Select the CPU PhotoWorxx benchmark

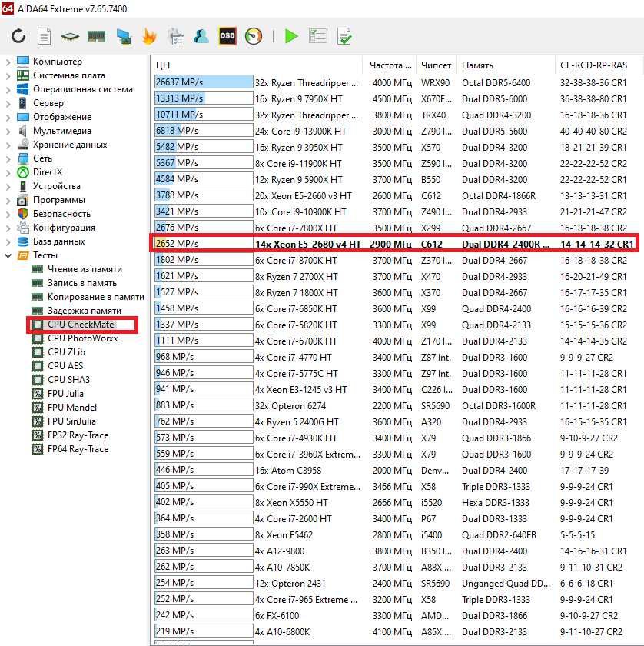83,338
